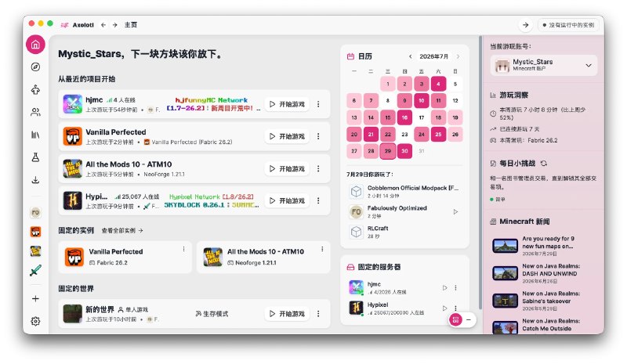This screenshot has width=627, height=364.
Task: Open Settings gear in sidebar
Action: (x=35, y=321)
